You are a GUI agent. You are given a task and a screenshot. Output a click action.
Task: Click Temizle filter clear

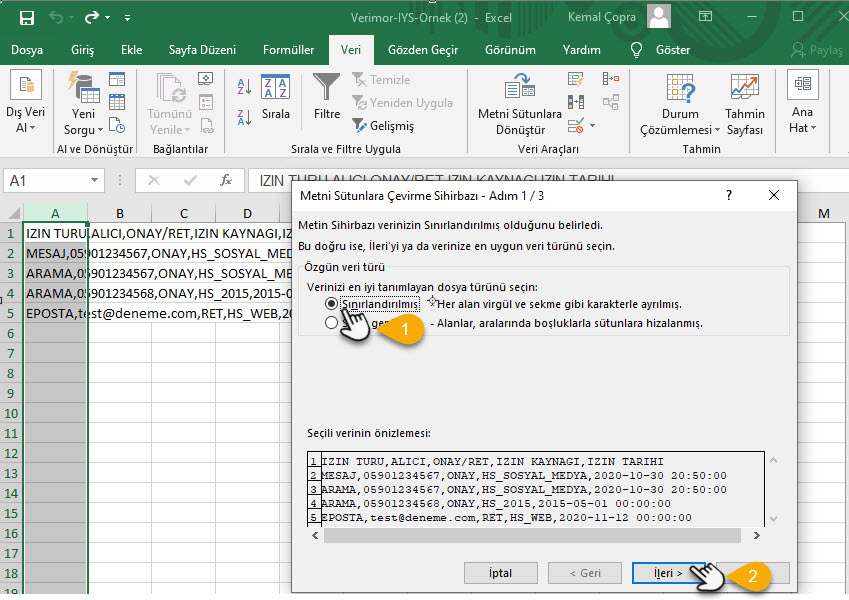pos(381,80)
